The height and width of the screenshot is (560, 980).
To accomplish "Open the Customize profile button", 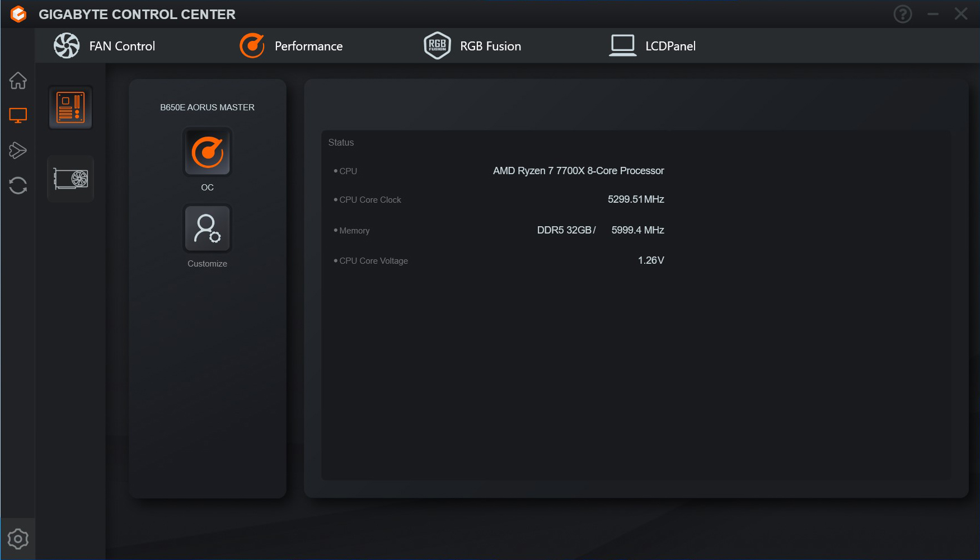I will 207,229.
